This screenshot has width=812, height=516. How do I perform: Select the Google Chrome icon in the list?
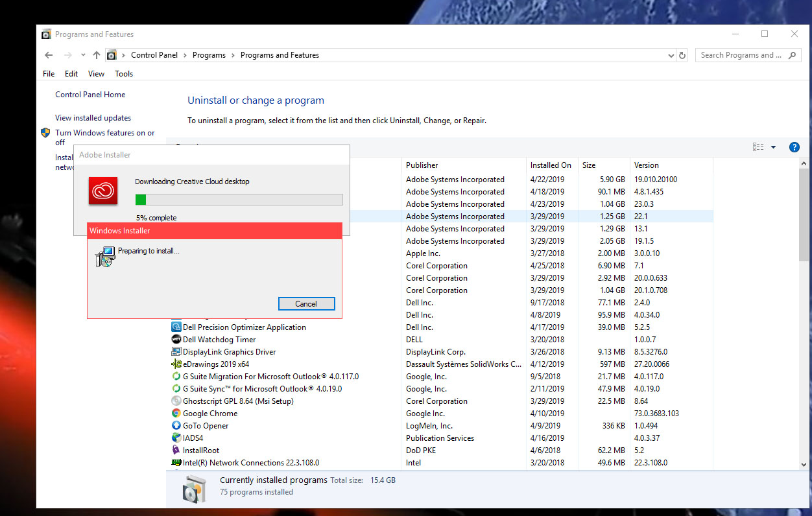176,413
